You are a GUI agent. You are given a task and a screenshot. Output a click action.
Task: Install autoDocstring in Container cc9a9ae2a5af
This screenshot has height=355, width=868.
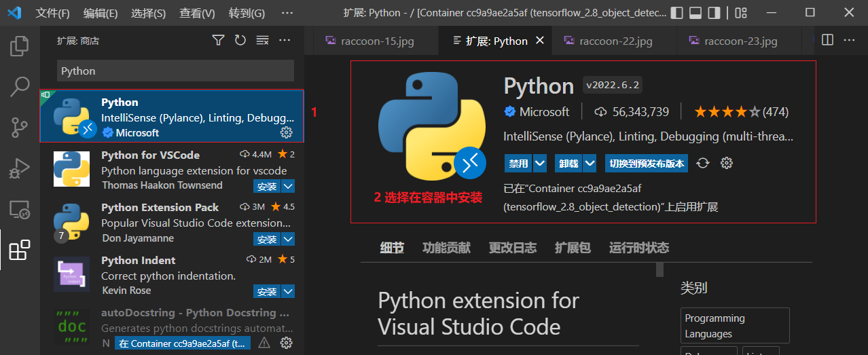pyautogui.click(x=182, y=343)
